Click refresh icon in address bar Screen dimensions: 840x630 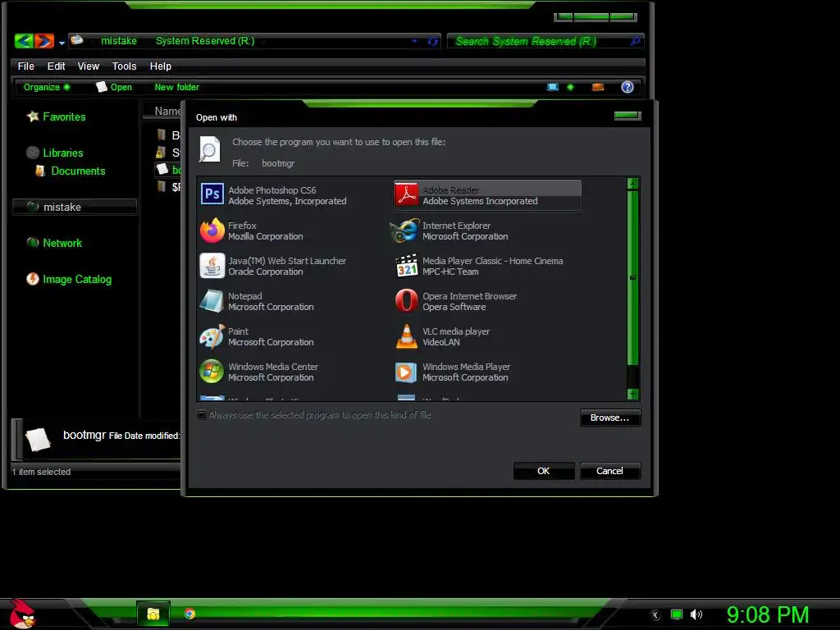point(433,41)
